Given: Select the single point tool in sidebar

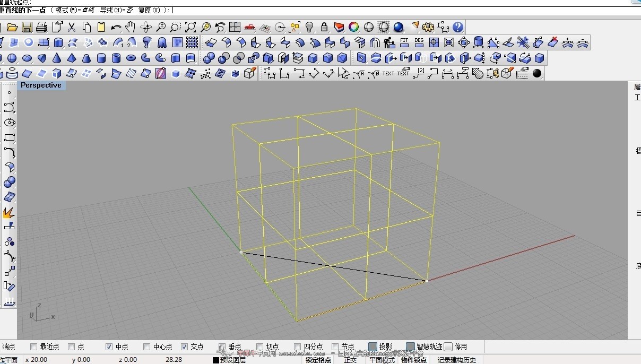Looking at the screenshot, I should pyautogui.click(x=9, y=93).
